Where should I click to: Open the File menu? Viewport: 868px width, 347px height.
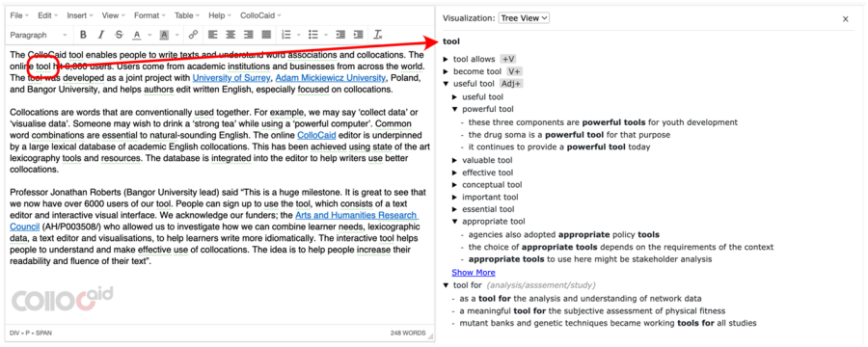tap(19, 15)
